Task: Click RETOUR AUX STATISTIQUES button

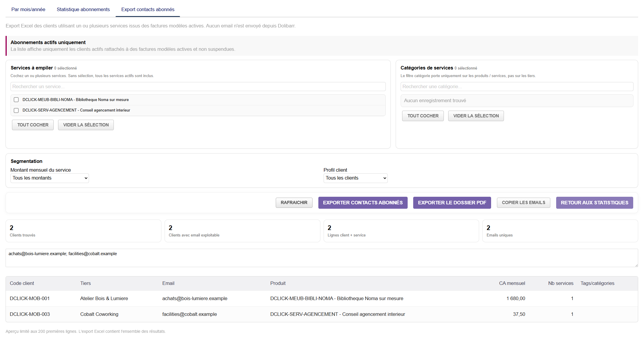Action: pos(594,203)
